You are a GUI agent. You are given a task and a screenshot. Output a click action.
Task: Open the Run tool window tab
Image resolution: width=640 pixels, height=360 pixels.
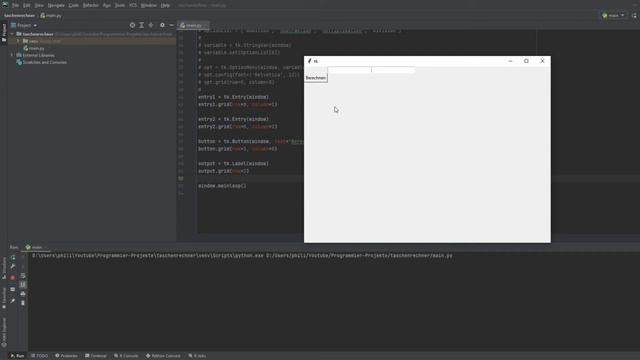pyautogui.click(x=17, y=356)
